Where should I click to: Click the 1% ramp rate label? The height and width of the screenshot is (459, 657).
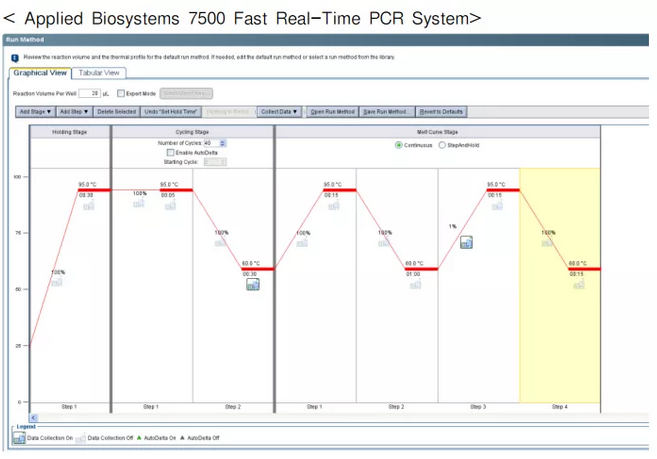453,226
